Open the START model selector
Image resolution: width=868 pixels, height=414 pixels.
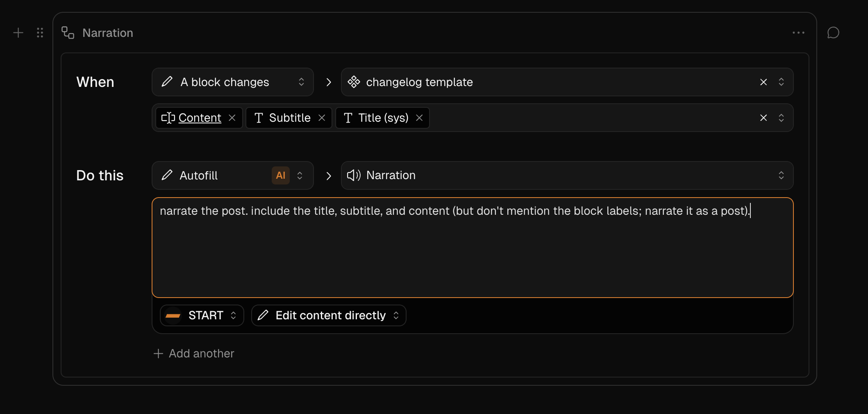point(202,315)
